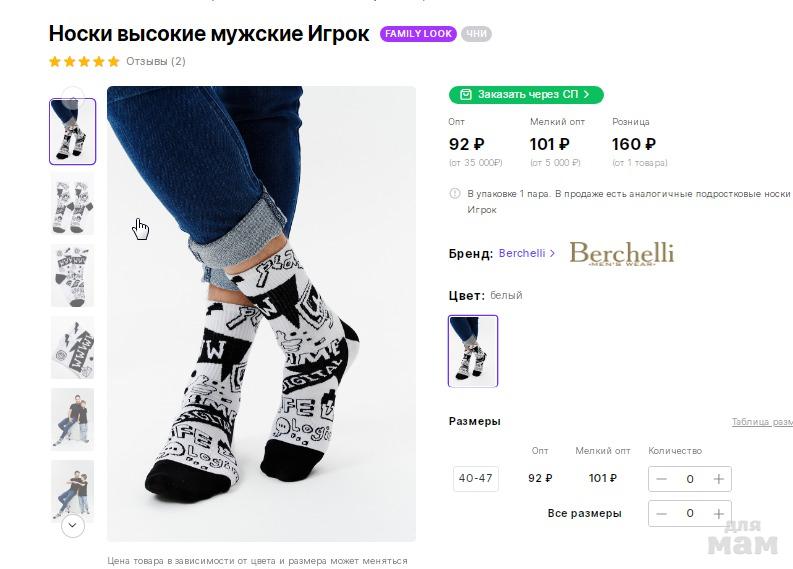This screenshot has height=569, width=793.
Task: Click the FAMILY LOOK badge
Action: (x=418, y=34)
